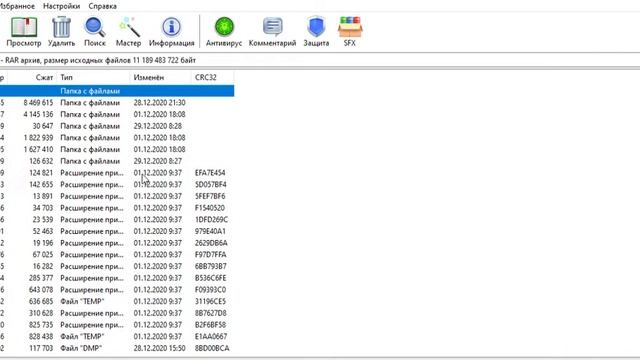The height and width of the screenshot is (360, 640).
Task: Click CRC32 value F1540520
Action: coord(210,208)
